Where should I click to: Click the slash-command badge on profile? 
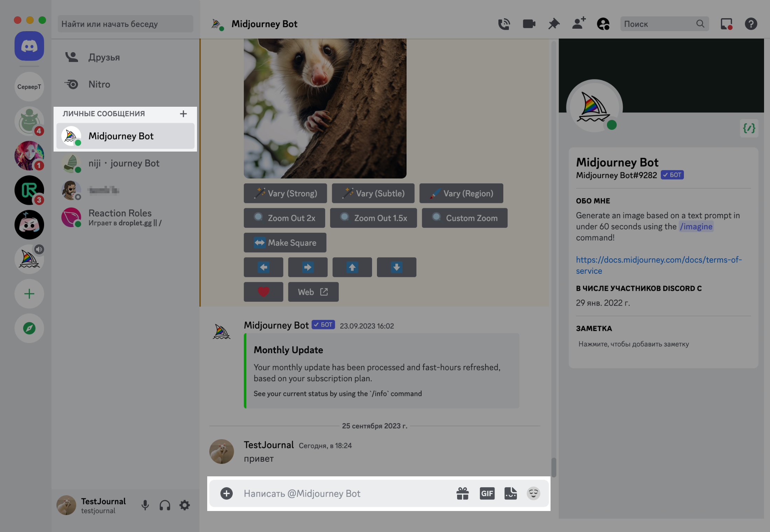point(749,128)
